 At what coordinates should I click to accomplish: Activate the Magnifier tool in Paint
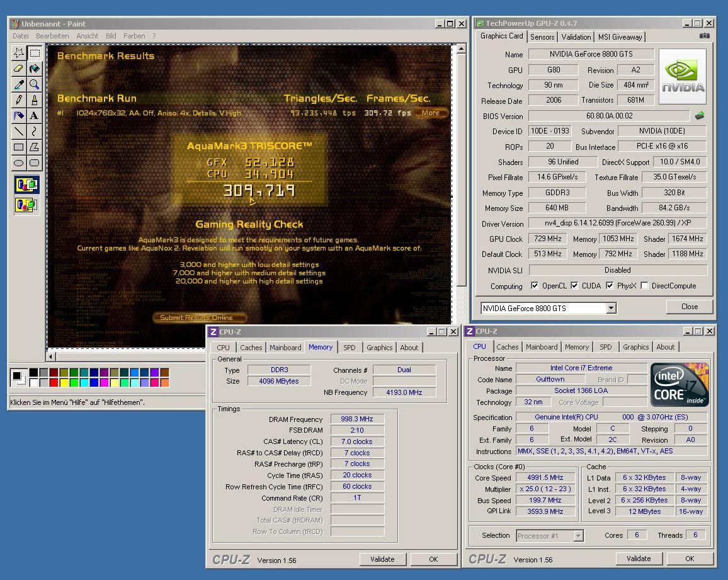(35, 84)
